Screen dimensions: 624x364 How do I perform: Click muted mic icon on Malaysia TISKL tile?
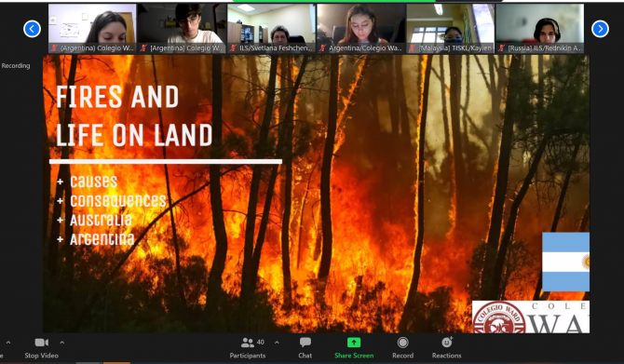413,48
